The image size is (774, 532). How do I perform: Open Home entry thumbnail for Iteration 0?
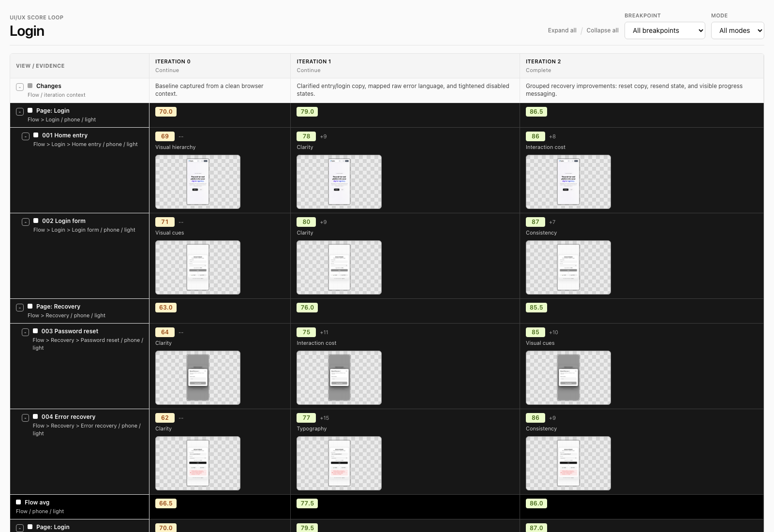(x=198, y=182)
